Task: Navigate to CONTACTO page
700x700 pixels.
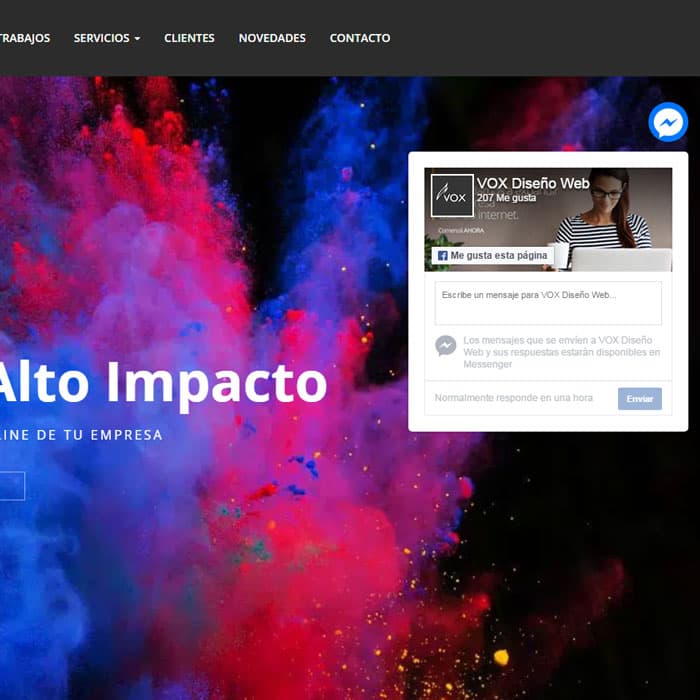Action: pyautogui.click(x=360, y=38)
